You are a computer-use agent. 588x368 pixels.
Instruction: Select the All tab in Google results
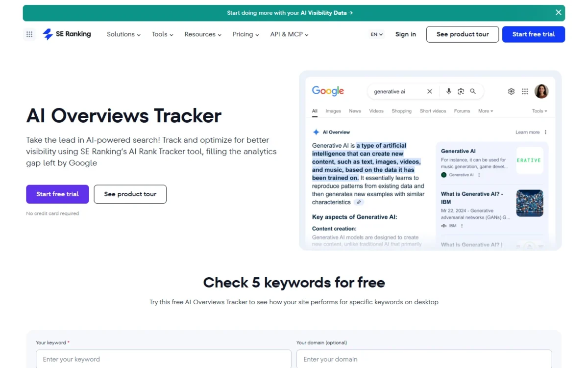pyautogui.click(x=315, y=111)
